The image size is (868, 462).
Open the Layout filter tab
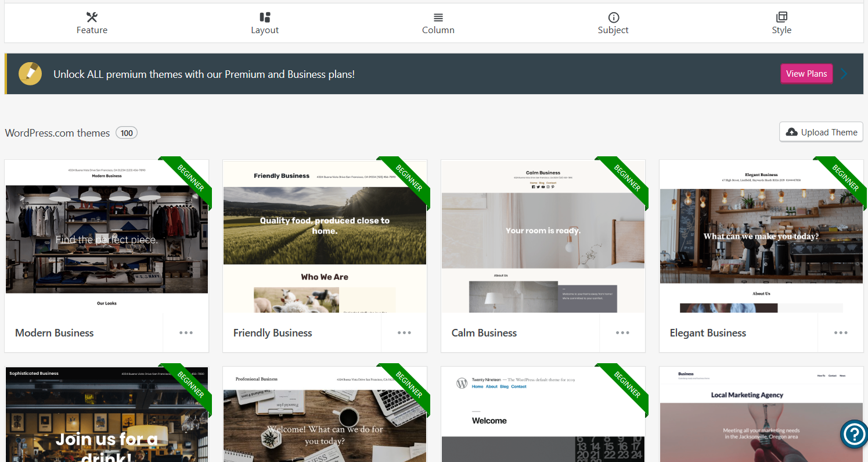coord(265,23)
